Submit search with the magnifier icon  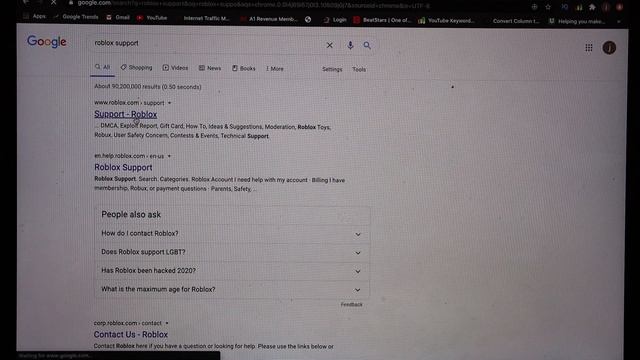[x=367, y=45]
